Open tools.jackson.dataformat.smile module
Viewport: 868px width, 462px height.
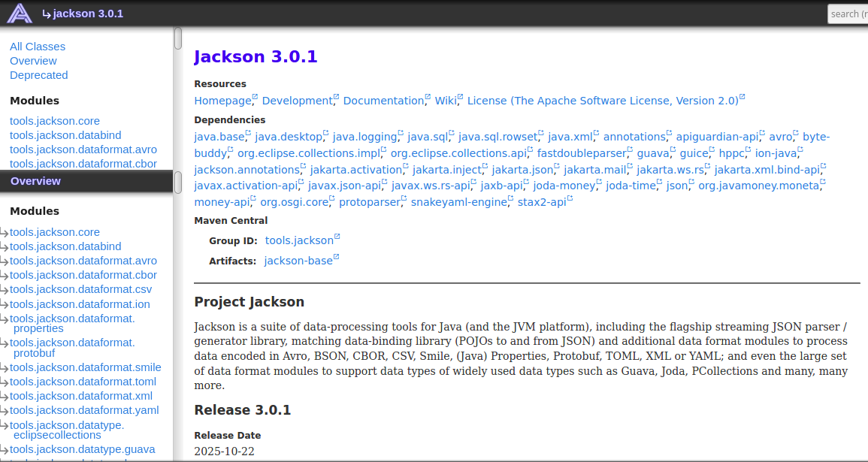pos(85,367)
